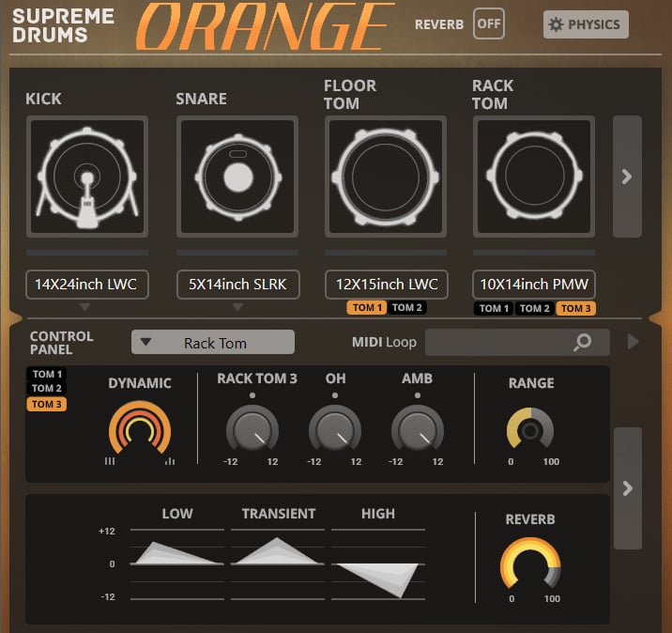
Task: Switch to TOM 1 in control panel
Action: [x=47, y=374]
